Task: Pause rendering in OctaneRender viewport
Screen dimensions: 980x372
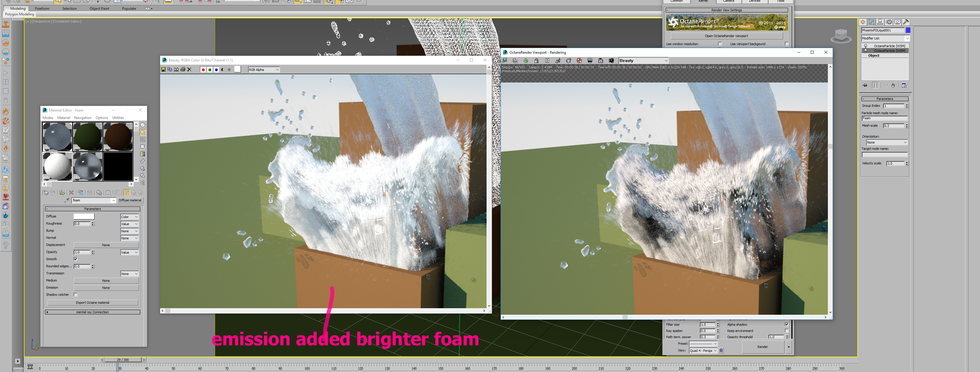Action: 547,61
